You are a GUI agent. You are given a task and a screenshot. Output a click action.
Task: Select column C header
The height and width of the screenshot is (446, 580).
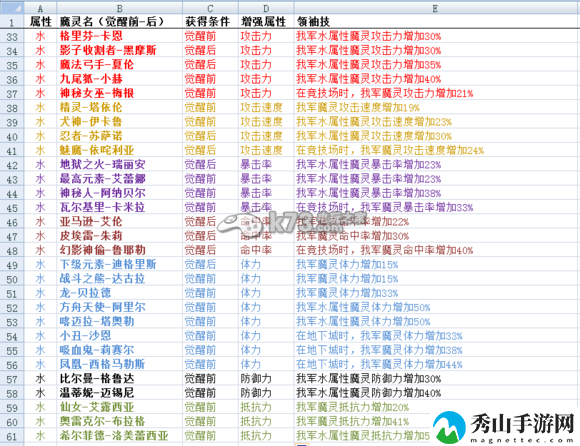(x=210, y=8)
